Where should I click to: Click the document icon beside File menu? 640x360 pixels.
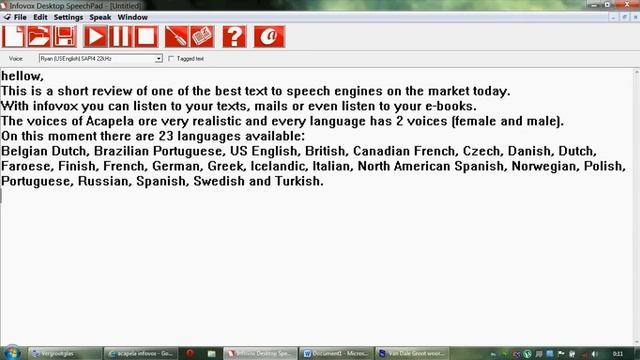7,17
